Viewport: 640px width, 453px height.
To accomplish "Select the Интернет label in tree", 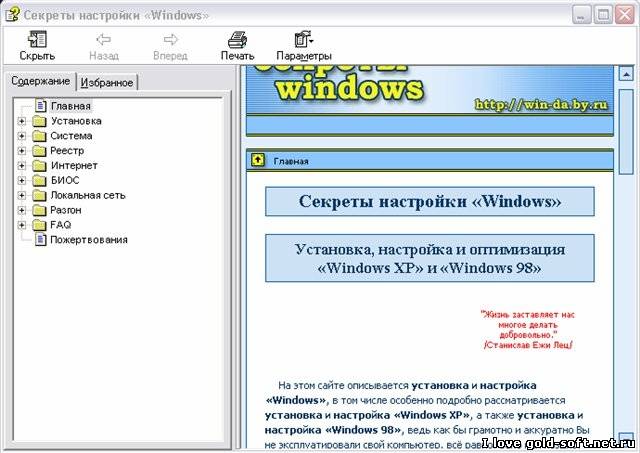I will (74, 166).
